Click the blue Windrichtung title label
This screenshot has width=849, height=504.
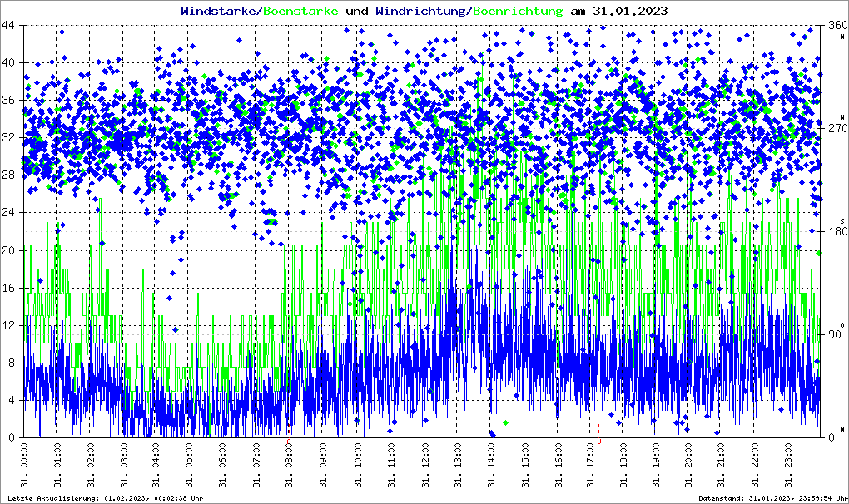(421, 11)
